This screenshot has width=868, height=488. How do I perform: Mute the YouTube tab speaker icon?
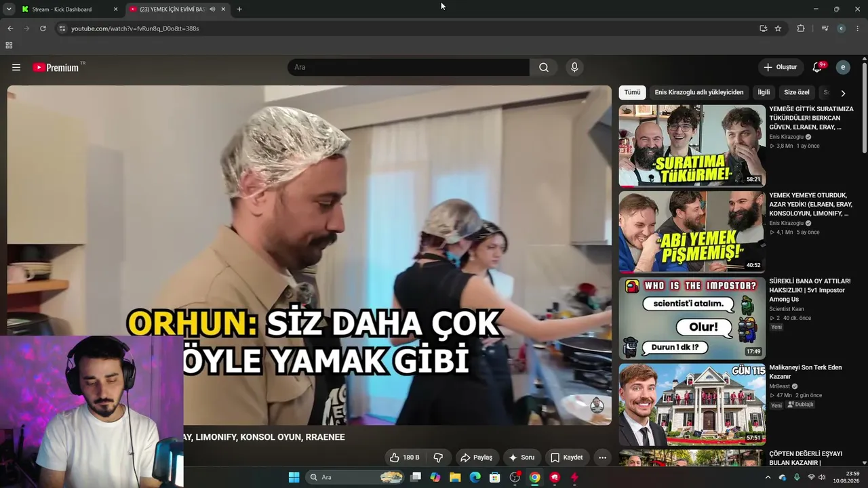[212, 9]
